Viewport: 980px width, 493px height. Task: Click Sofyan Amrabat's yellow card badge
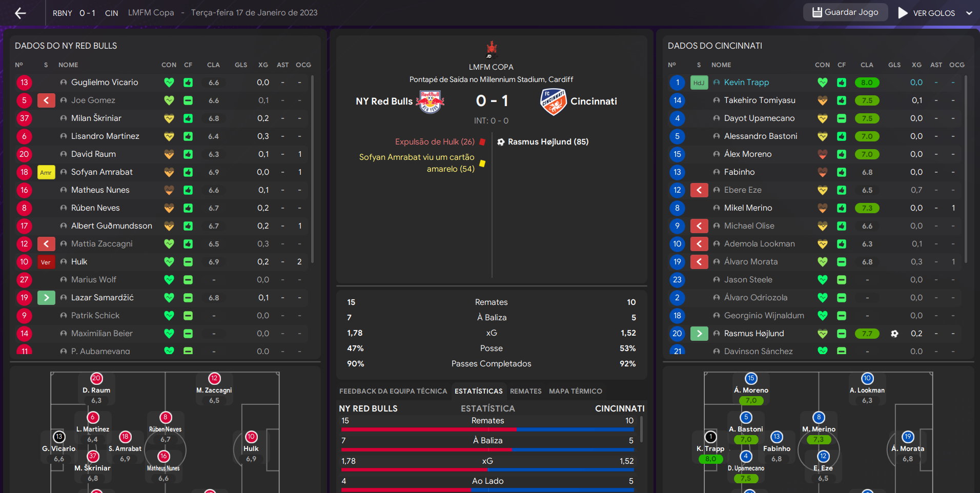point(46,172)
